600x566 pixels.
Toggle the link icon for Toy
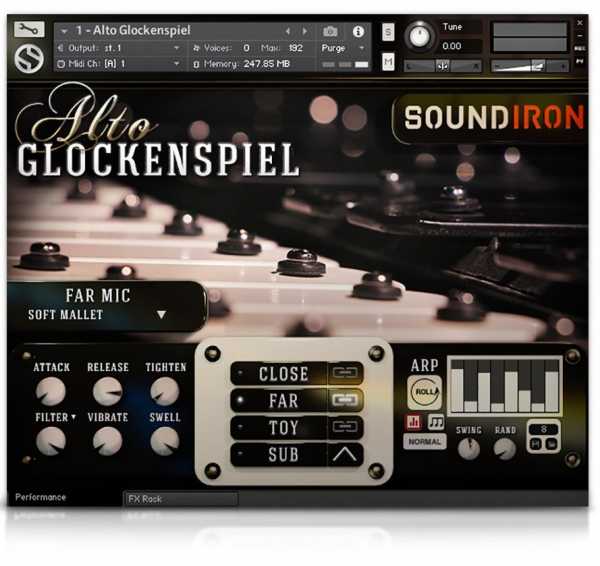[x=345, y=427]
